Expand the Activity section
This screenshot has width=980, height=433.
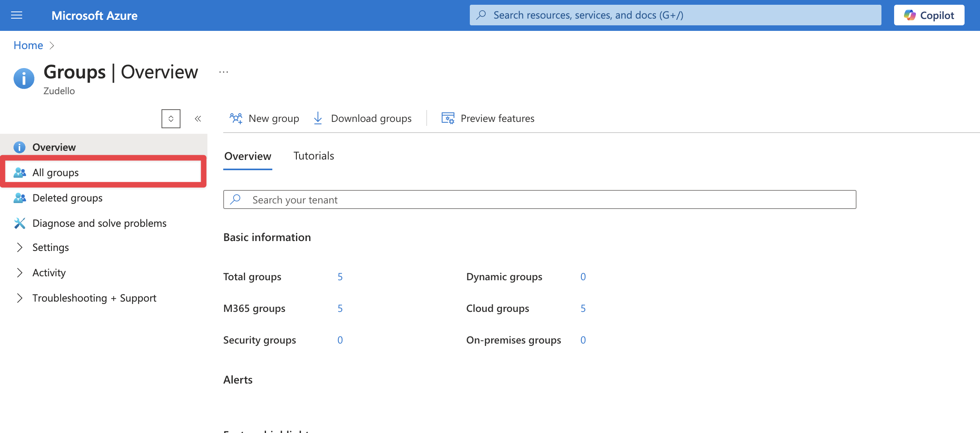pyautogui.click(x=20, y=273)
